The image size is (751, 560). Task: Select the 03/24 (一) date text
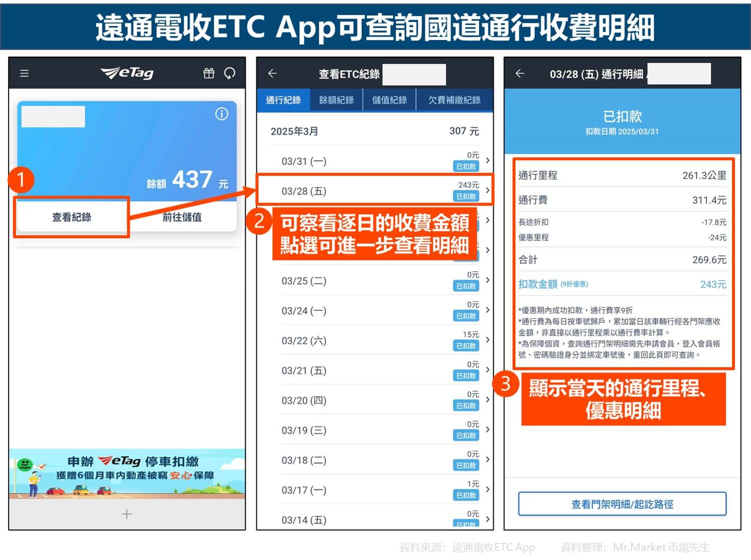(304, 311)
